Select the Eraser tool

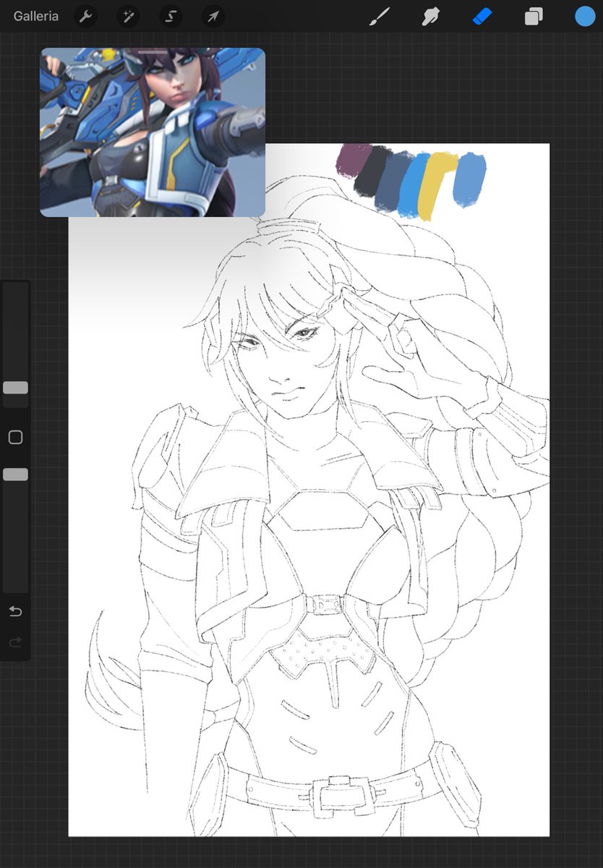tap(482, 16)
